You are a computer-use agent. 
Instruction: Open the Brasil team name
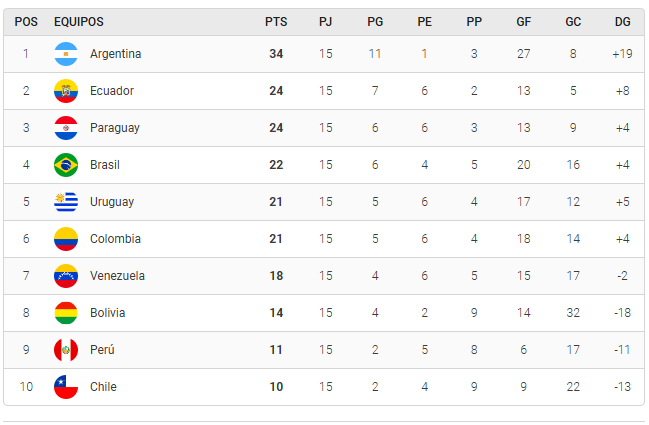pos(105,165)
